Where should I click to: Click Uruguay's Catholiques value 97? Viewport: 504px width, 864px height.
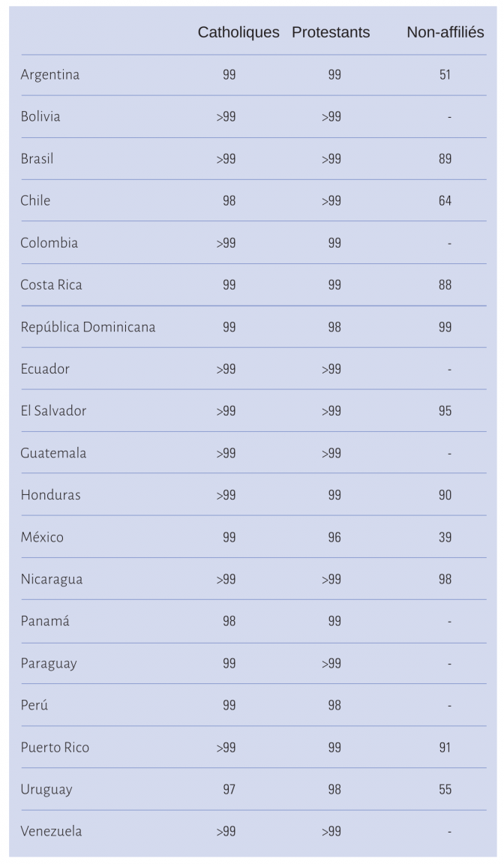click(229, 790)
